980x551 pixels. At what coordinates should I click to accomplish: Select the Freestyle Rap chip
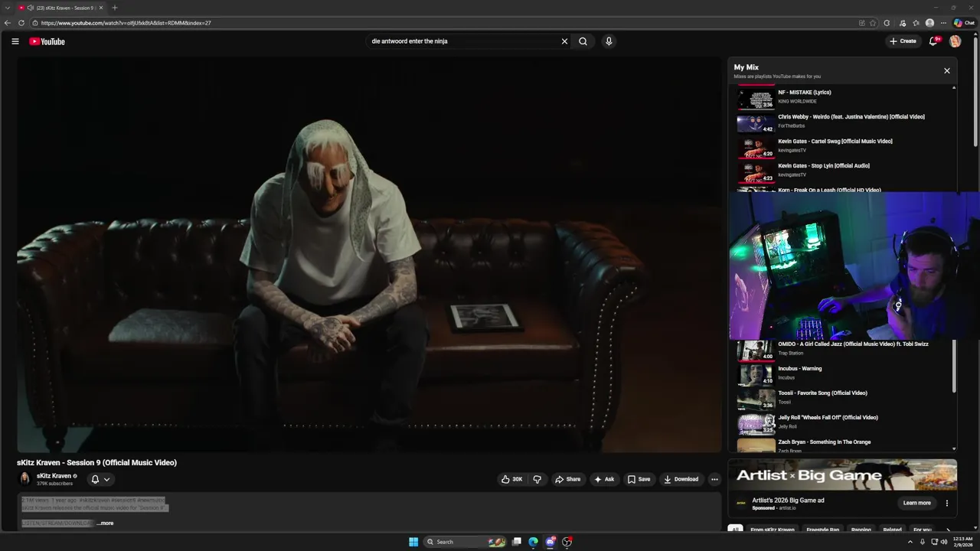(822, 530)
